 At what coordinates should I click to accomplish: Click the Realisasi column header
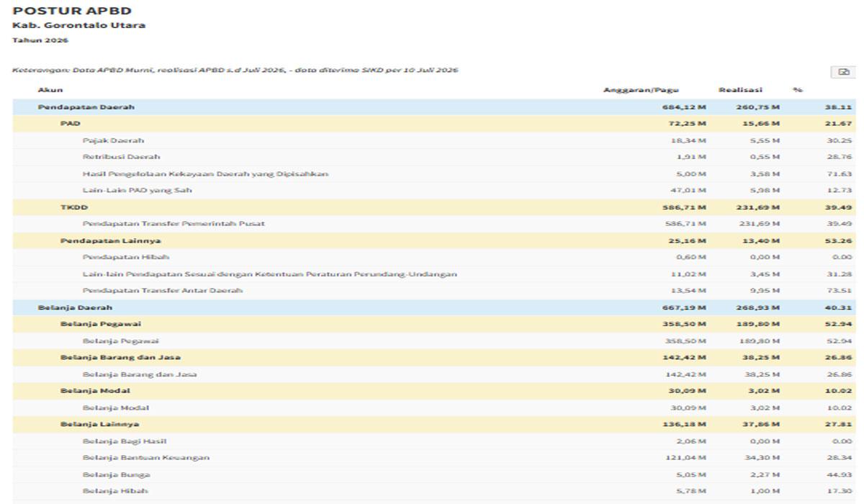click(740, 90)
